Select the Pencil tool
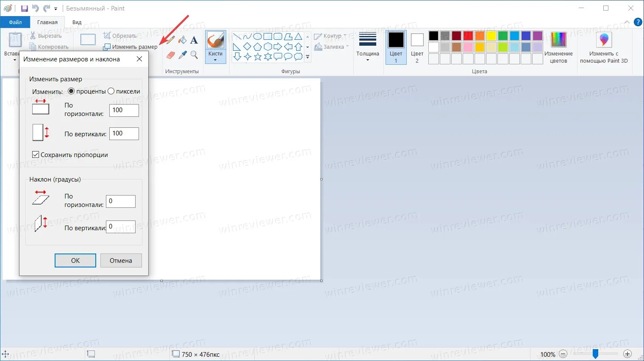This screenshot has height=361, width=644. pos(171,40)
